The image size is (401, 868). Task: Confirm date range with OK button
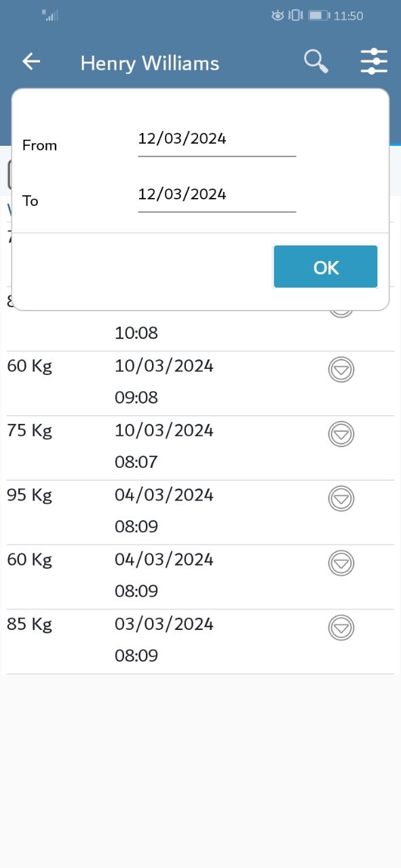click(x=326, y=267)
